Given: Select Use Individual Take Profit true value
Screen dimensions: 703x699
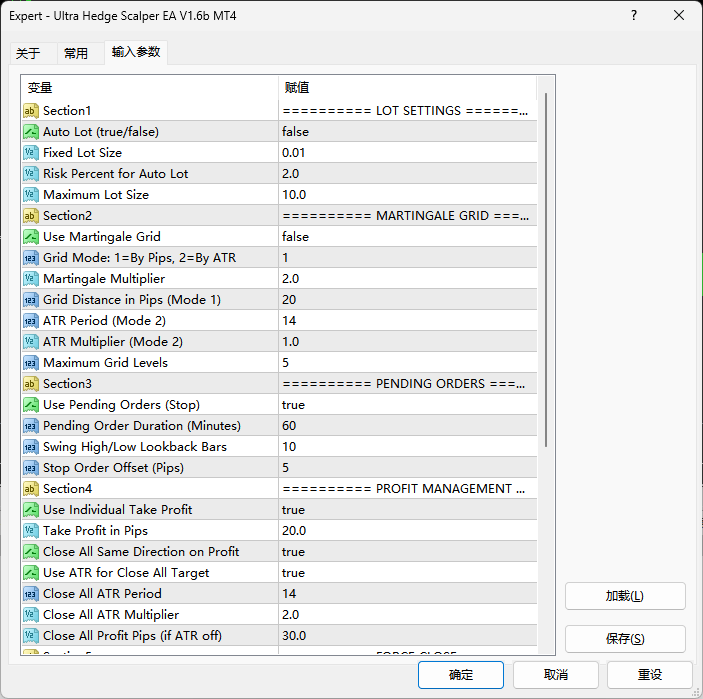Looking at the screenshot, I should coord(406,510).
